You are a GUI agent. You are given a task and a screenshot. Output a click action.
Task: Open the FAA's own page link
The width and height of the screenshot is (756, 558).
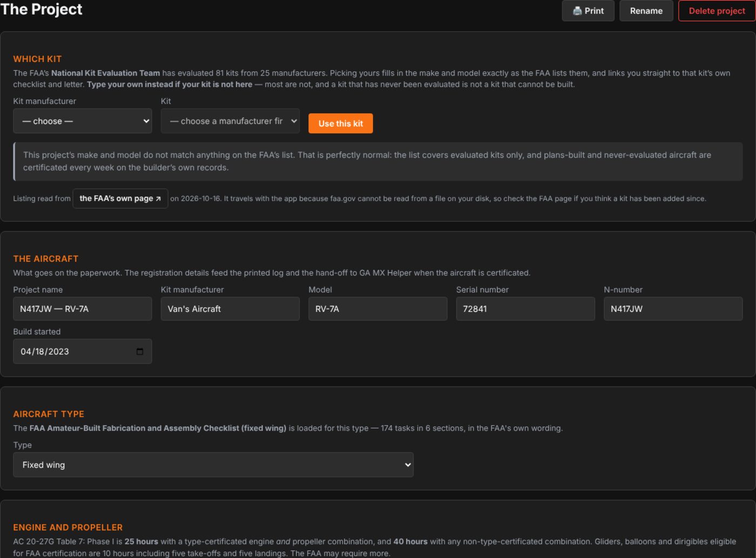point(120,198)
